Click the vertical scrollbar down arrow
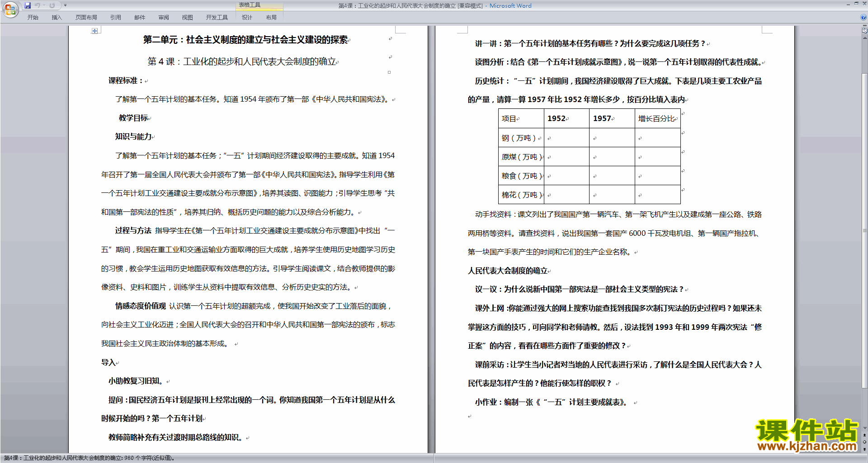Screen dimensions: 868x463 864,428
